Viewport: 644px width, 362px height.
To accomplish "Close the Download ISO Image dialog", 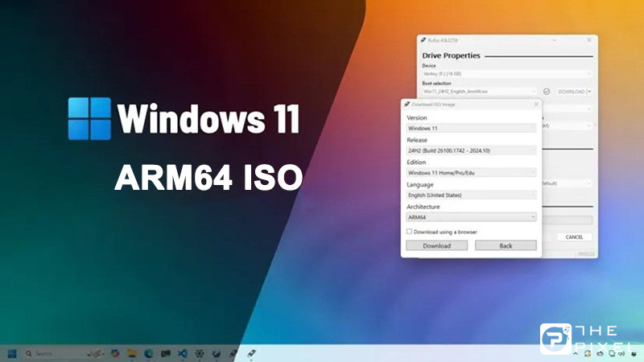I will click(536, 105).
